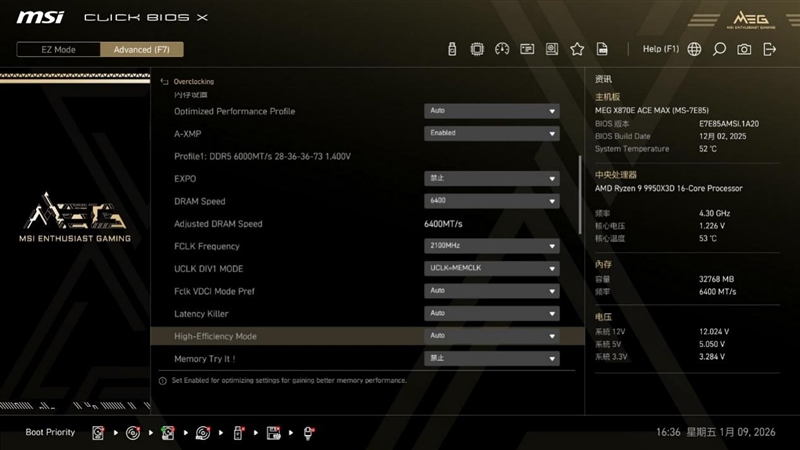Click the document file icon in toolbar
Image resolution: width=800 pixels, height=450 pixels.
pos(602,49)
